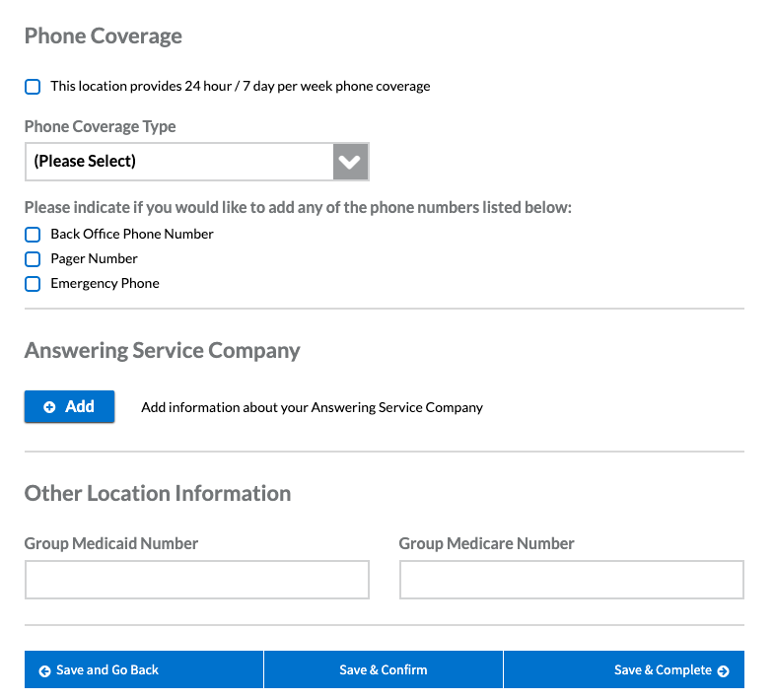Tick the Pager Number checkbox

coord(33,259)
